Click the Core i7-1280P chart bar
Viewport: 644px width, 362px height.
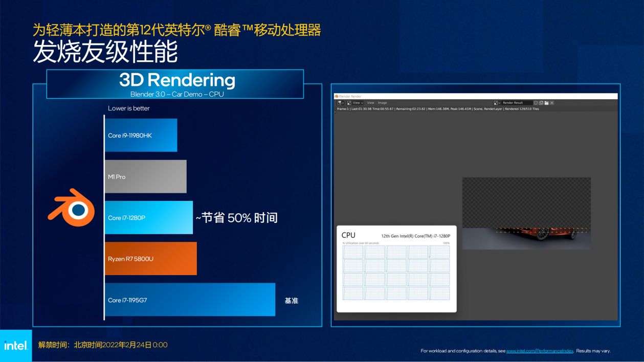[x=149, y=217]
